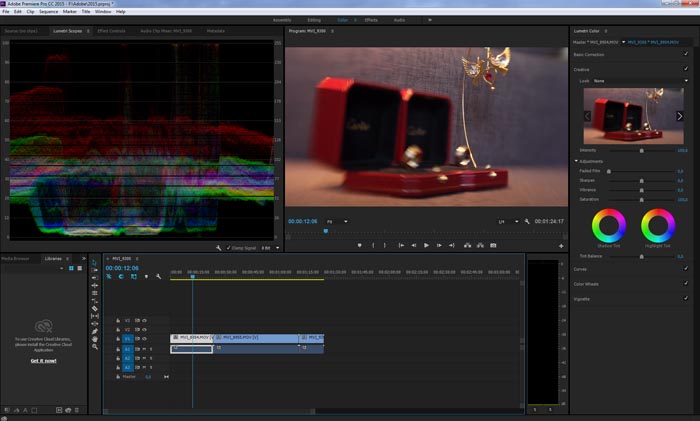700x421 pixels.
Task: Select the Selection tool in the timeline toolbar
Action: click(x=95, y=263)
